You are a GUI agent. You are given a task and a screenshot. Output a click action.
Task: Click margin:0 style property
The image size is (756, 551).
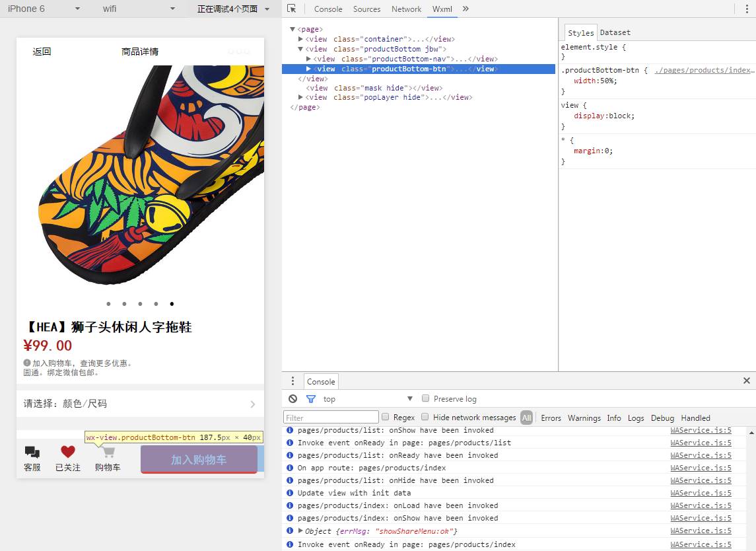[593, 151]
